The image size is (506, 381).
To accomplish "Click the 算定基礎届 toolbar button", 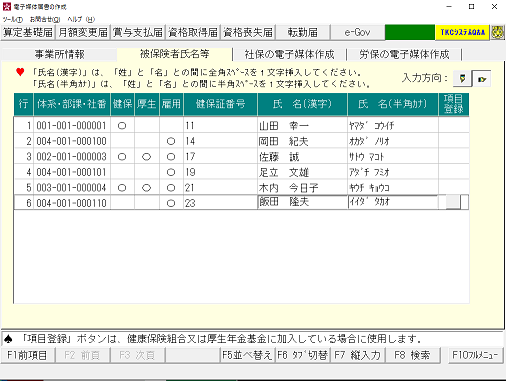I will coord(28,32).
